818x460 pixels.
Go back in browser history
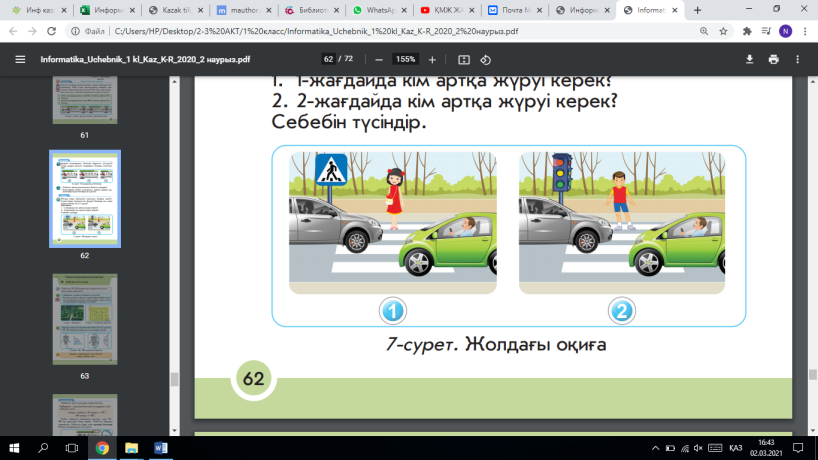(x=13, y=31)
